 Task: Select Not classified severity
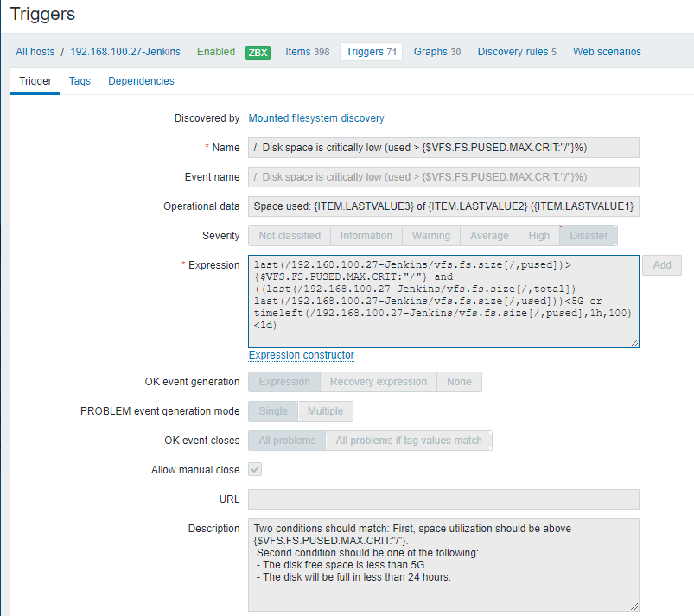point(290,236)
